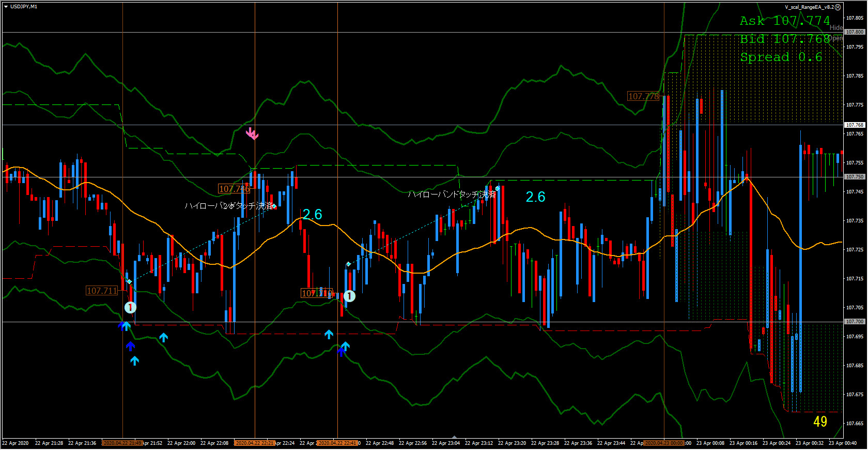Click the 22 Apr 23:36 time axis label
868x450 pixels.
click(x=578, y=443)
